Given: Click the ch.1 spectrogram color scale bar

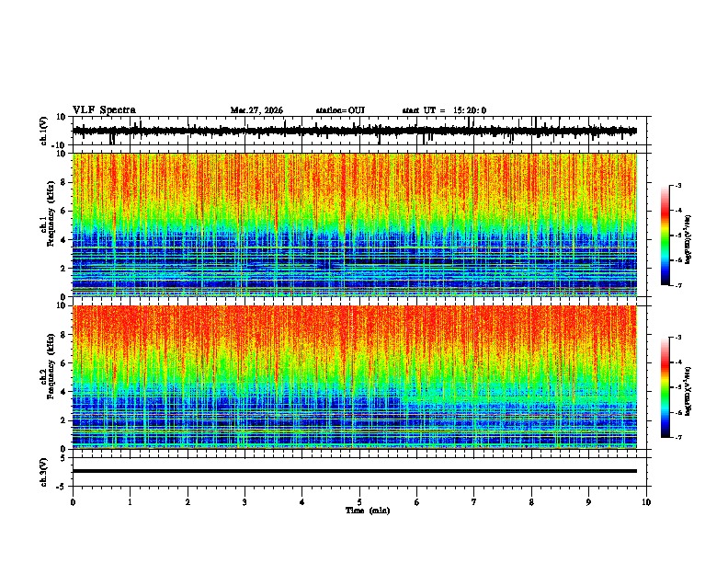Looking at the screenshot, I should [665, 236].
